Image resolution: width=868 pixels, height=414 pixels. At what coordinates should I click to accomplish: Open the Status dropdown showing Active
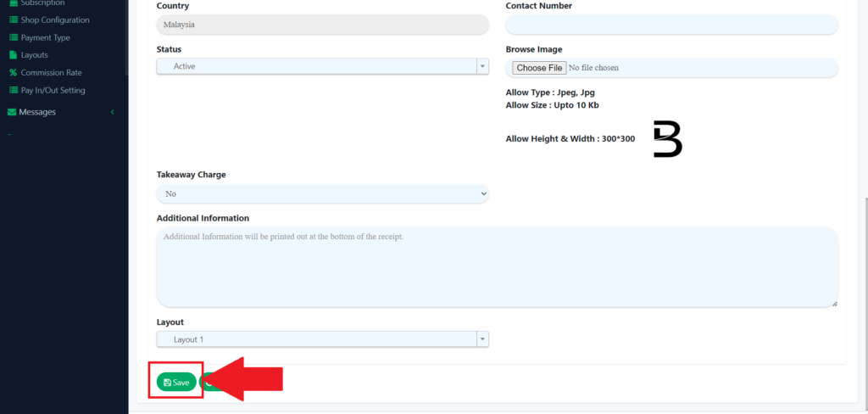[322, 66]
